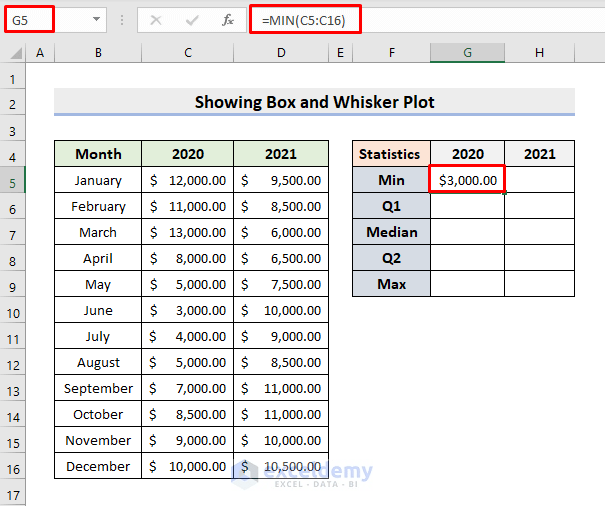The image size is (605, 506).
Task: Click March 2021 value 6,000.00
Action: click(281, 232)
